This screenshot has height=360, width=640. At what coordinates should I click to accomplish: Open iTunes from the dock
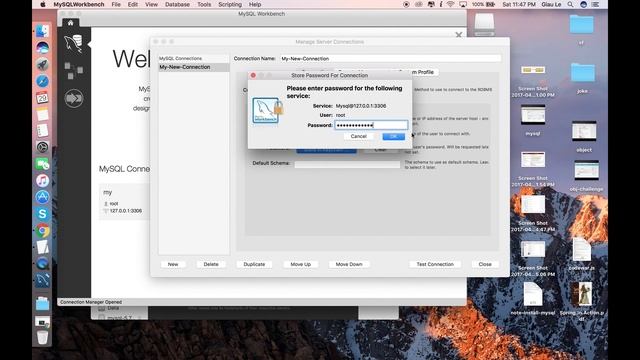[42, 180]
